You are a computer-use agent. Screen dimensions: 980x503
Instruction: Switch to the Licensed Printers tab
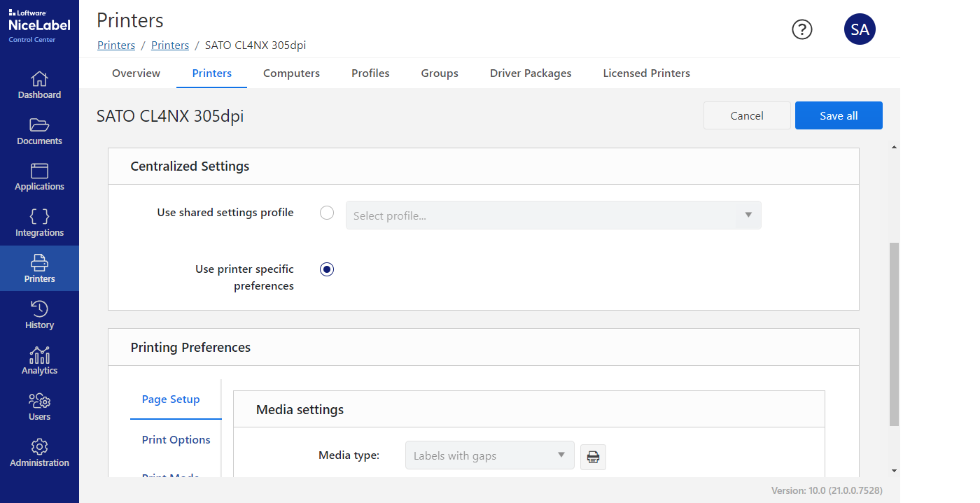[647, 73]
